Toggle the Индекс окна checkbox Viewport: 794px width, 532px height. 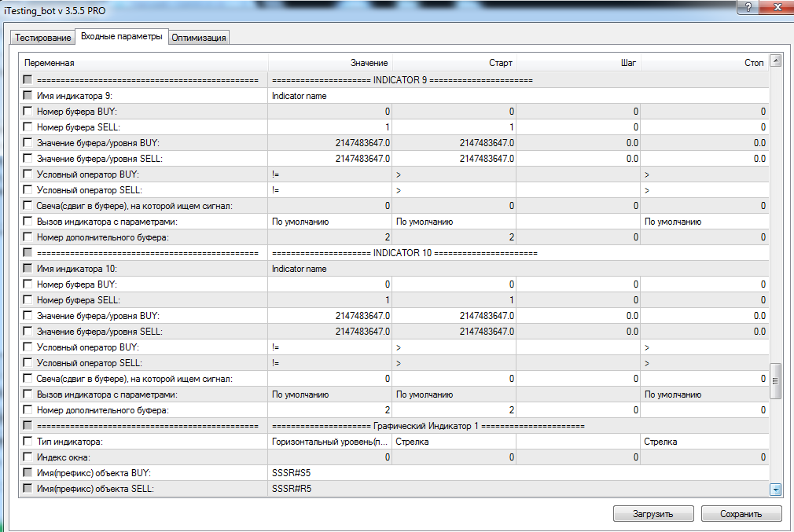click(28, 457)
